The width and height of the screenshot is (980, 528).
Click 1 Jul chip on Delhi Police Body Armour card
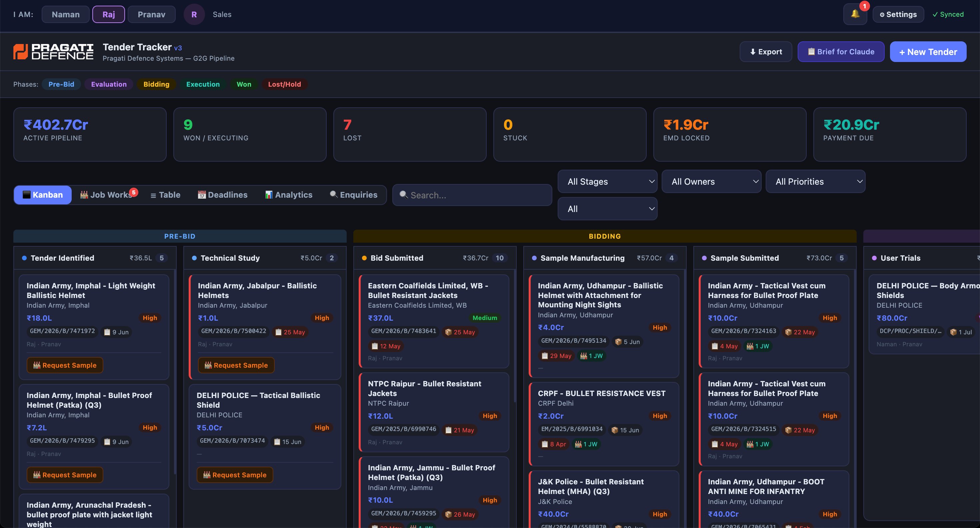point(961,332)
